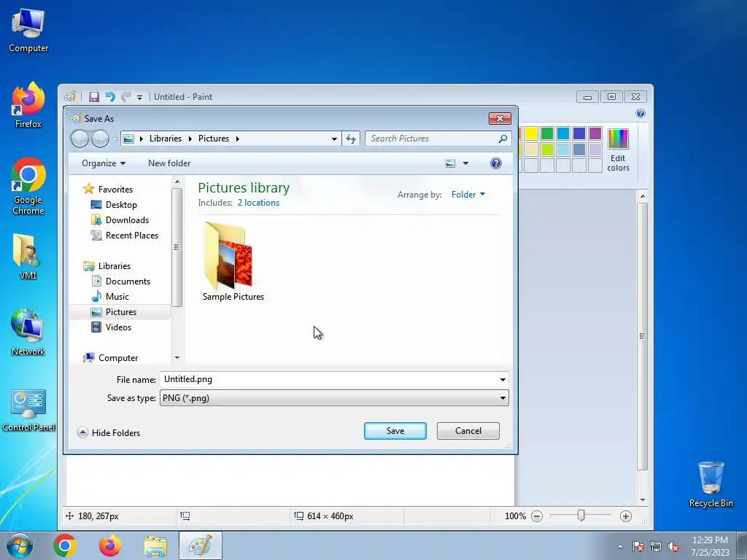Viewport: 747px width, 560px height.
Task: Open Firefox from the taskbar
Action: (110, 545)
